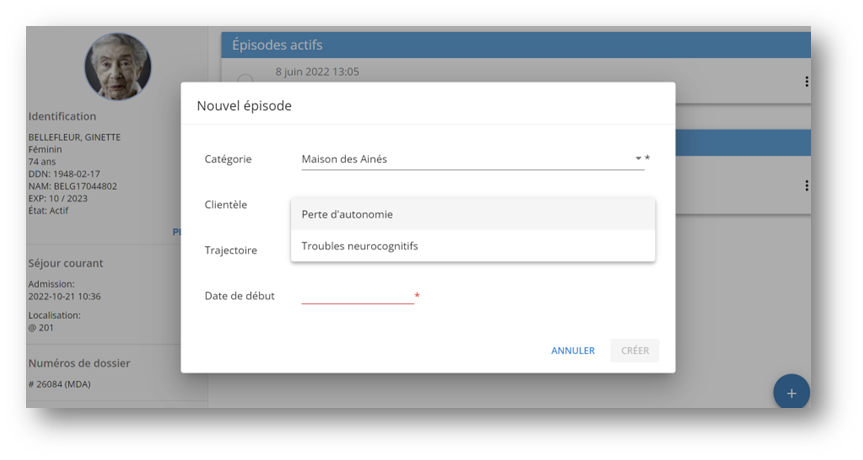
Task: Click the three-dot menu in second episode panel
Action: click(806, 185)
